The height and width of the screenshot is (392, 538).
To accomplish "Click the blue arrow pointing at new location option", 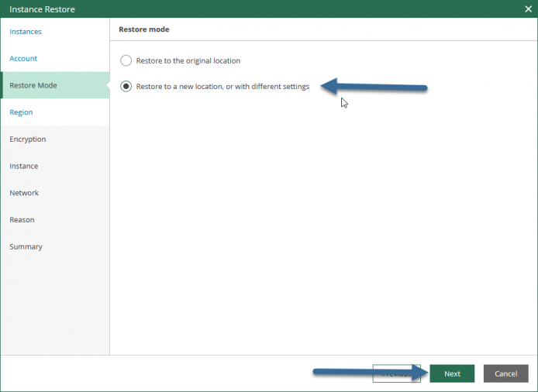I will 374,87.
